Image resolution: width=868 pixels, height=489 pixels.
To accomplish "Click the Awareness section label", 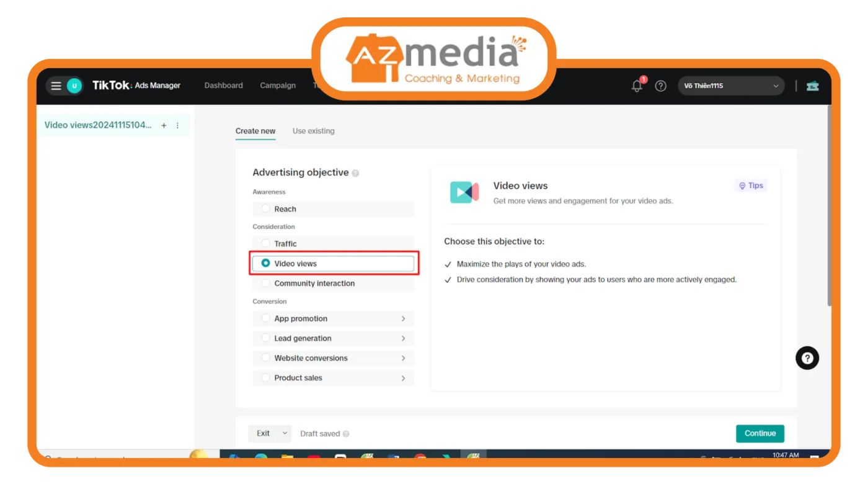I will coord(269,192).
